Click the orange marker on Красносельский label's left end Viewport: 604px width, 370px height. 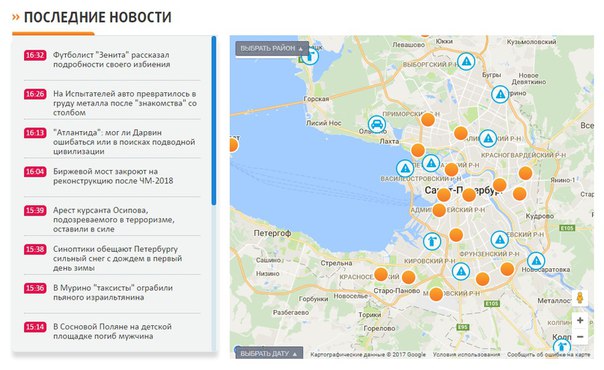click(381, 274)
